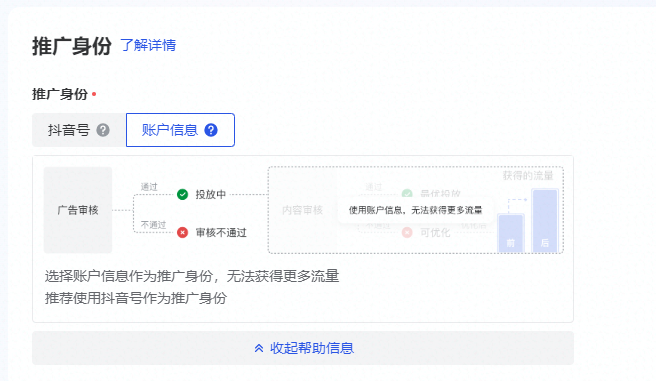Viewport: 656px width, 381px height.
Task: Click the 审核不通过 status label
Action: (x=221, y=233)
